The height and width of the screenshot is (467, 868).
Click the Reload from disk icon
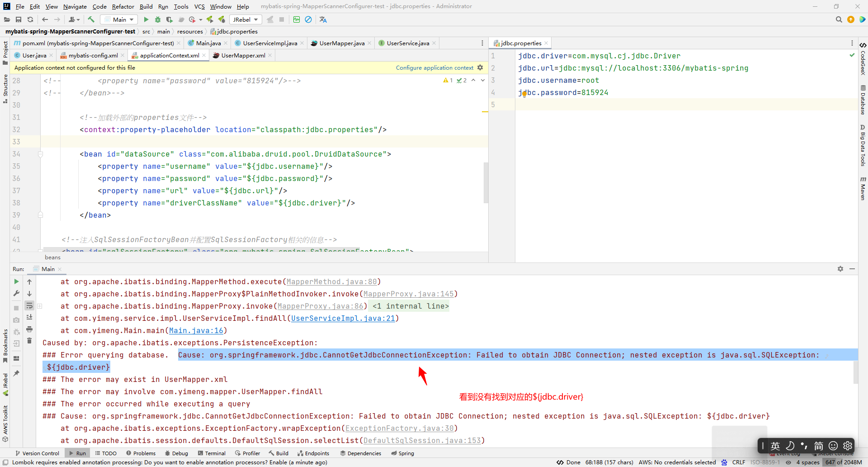[x=30, y=19]
